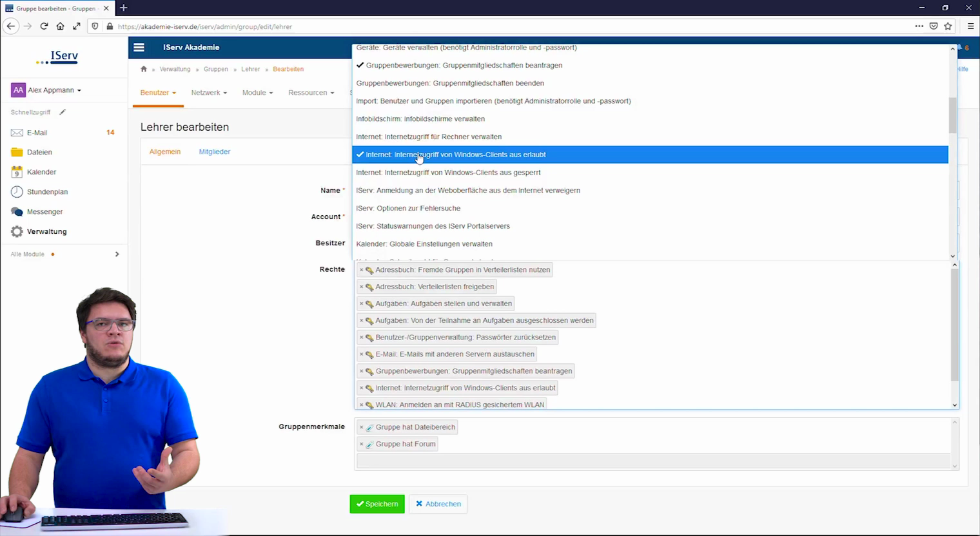
Task: Click the Abbrechen button
Action: coord(438,504)
